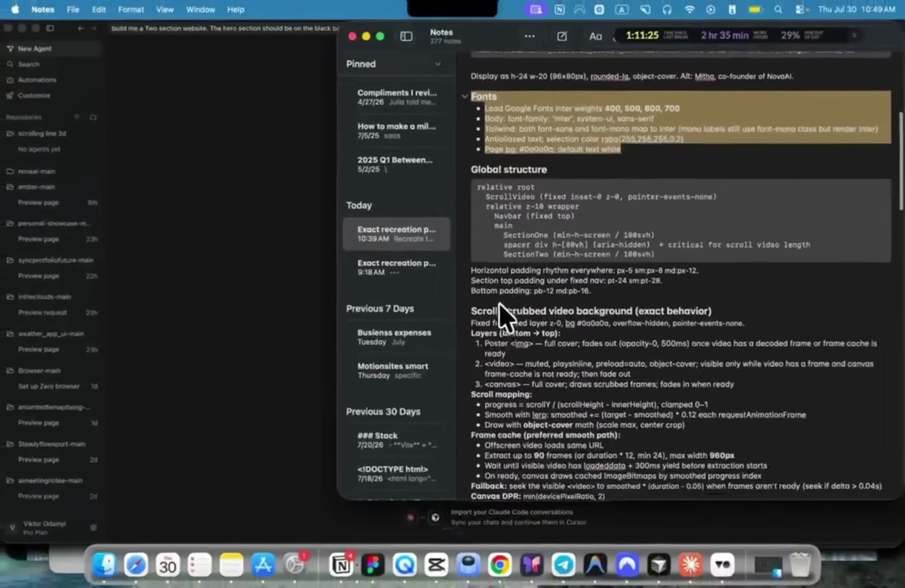905x588 pixels.
Task: Open the Format menu
Action: (x=131, y=9)
